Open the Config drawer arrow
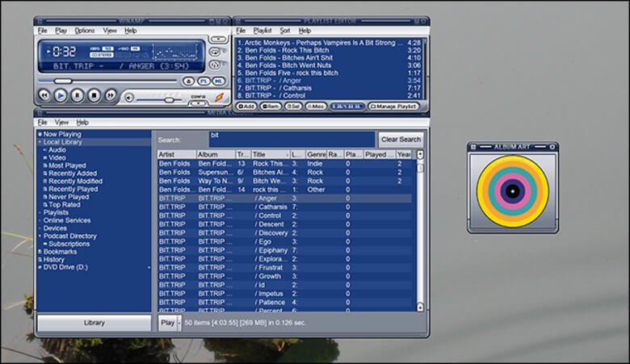The height and width of the screenshot is (364, 630). [198, 103]
